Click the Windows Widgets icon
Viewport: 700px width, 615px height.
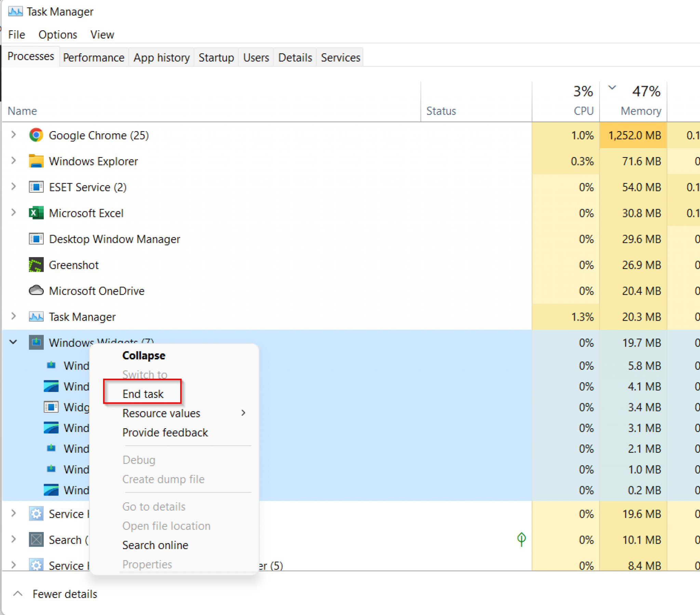click(x=36, y=342)
